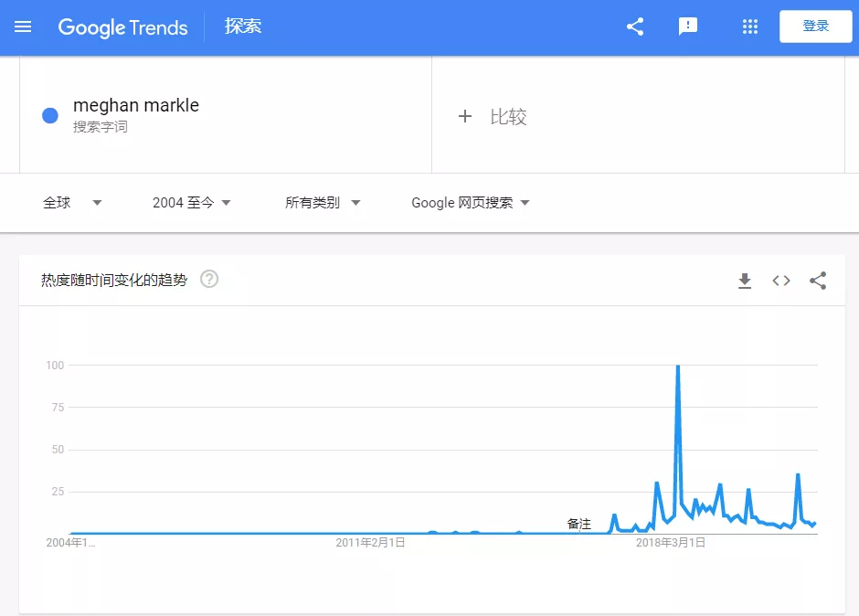
Task: Download the trend chart CSV
Action: click(745, 281)
